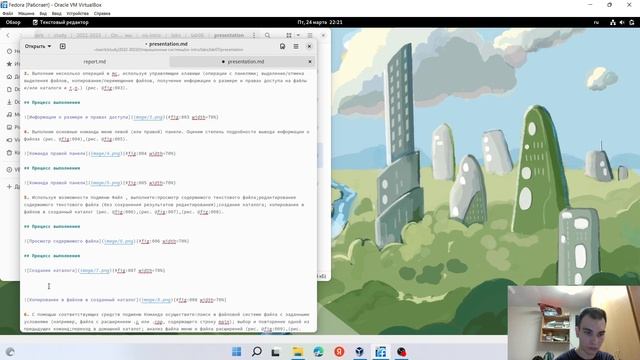Viewport: 640px width, 360px height.
Task: Switch to Fedora VM taskbar icon
Action: pos(380,351)
